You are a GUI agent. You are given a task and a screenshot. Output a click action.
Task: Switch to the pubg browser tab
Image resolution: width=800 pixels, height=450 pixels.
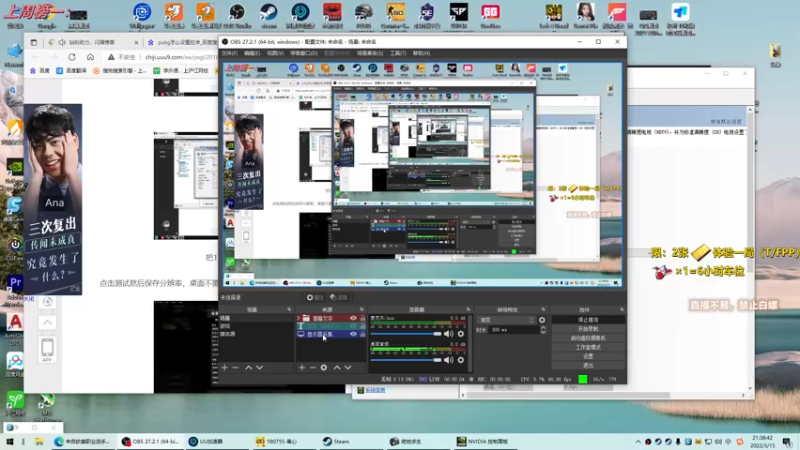coord(181,42)
